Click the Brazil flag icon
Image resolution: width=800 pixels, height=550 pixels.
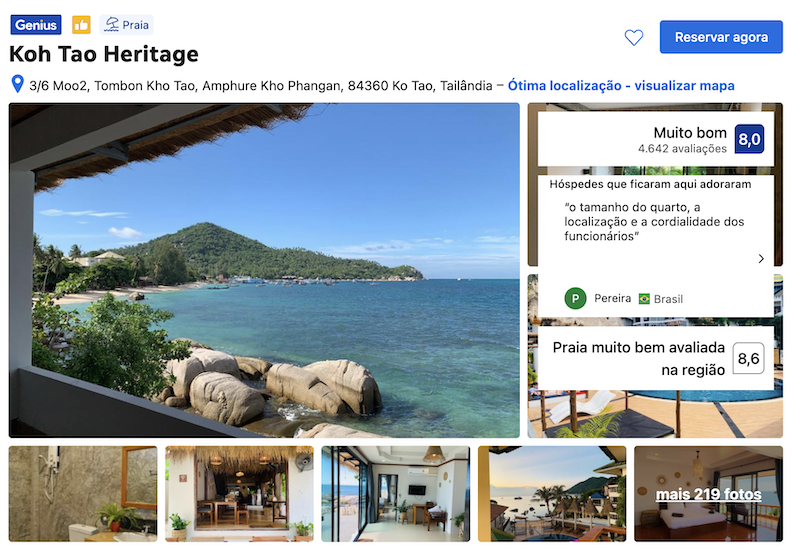(644, 299)
